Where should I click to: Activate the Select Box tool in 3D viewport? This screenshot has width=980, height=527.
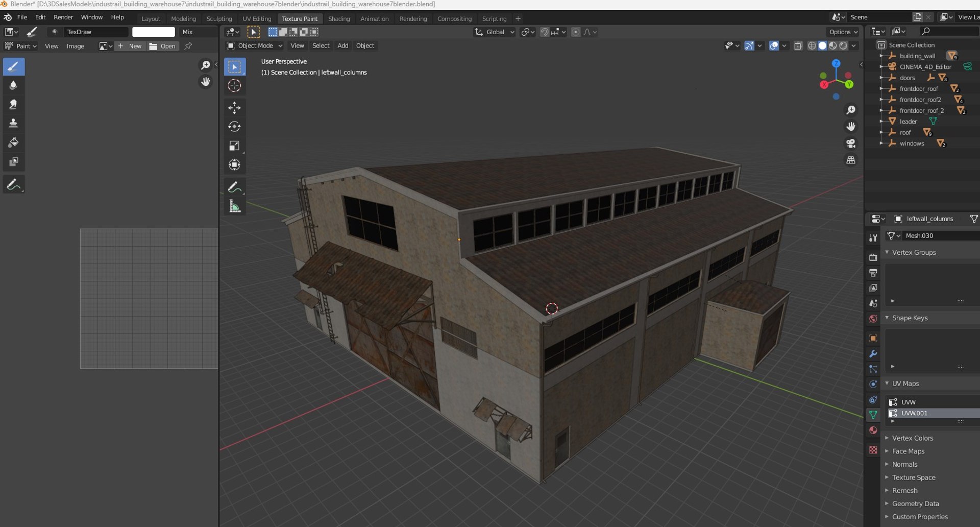[234, 67]
